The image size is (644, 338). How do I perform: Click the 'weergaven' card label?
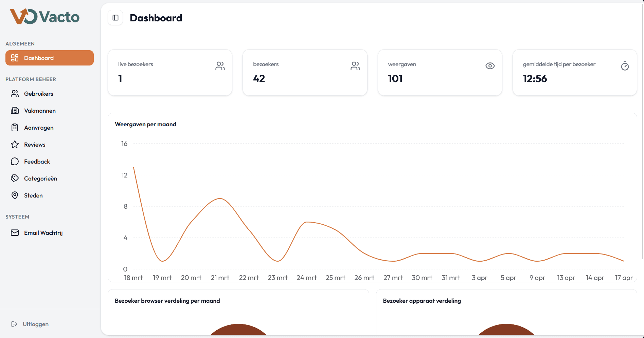pos(402,64)
